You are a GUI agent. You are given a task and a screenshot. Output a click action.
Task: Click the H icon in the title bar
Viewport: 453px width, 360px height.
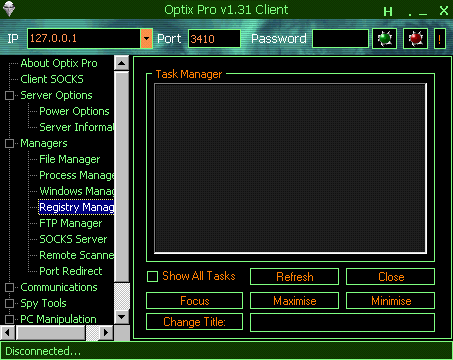click(x=388, y=12)
